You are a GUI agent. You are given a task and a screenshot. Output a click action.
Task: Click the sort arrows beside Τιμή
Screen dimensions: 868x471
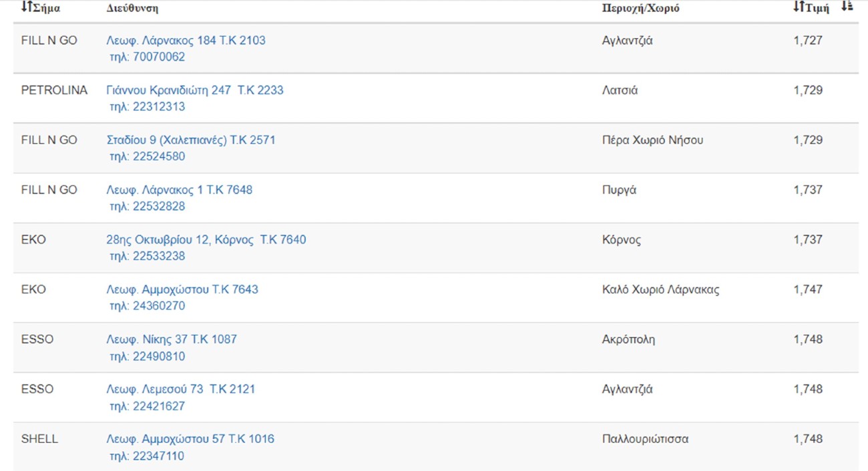[799, 7]
